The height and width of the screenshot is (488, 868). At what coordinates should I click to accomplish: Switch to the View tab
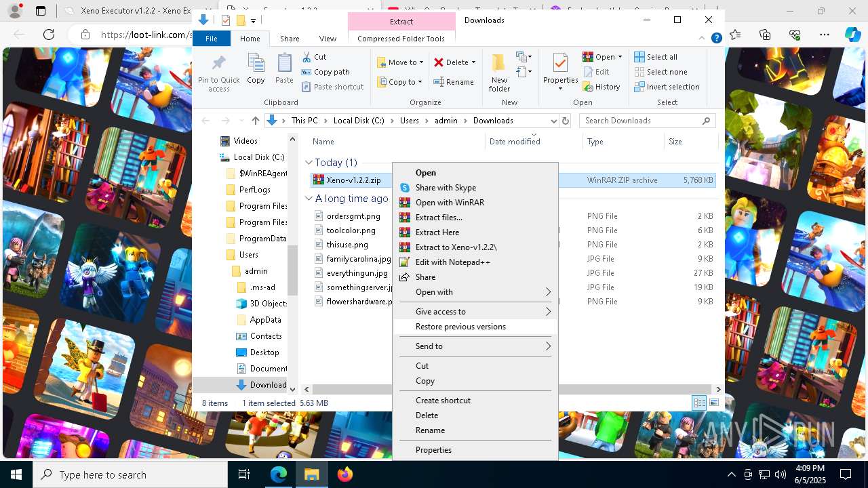pos(328,39)
